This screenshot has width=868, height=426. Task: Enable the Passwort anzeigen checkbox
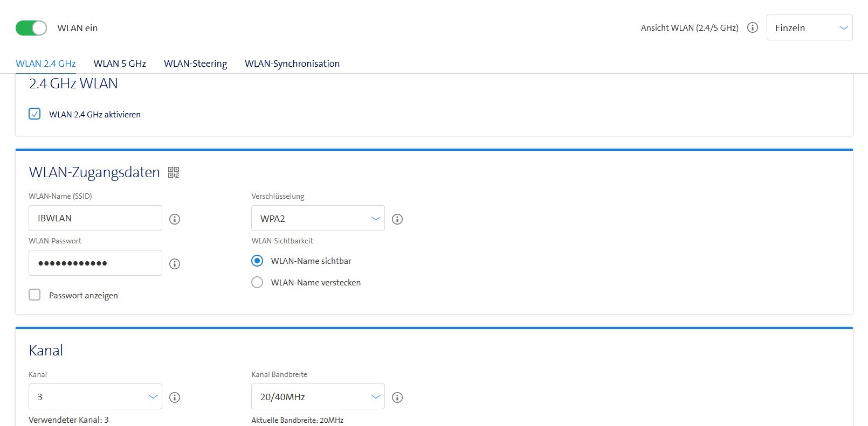(x=35, y=295)
